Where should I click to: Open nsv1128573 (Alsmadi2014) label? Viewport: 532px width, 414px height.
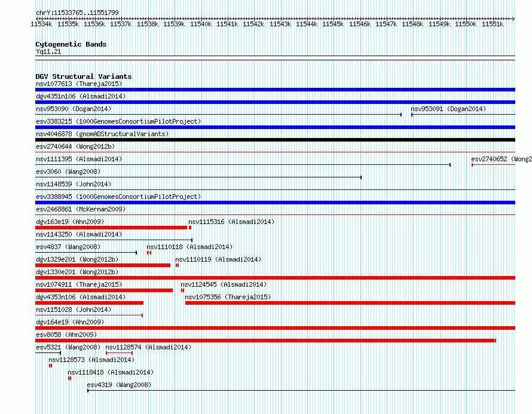pyautogui.click(x=91, y=360)
